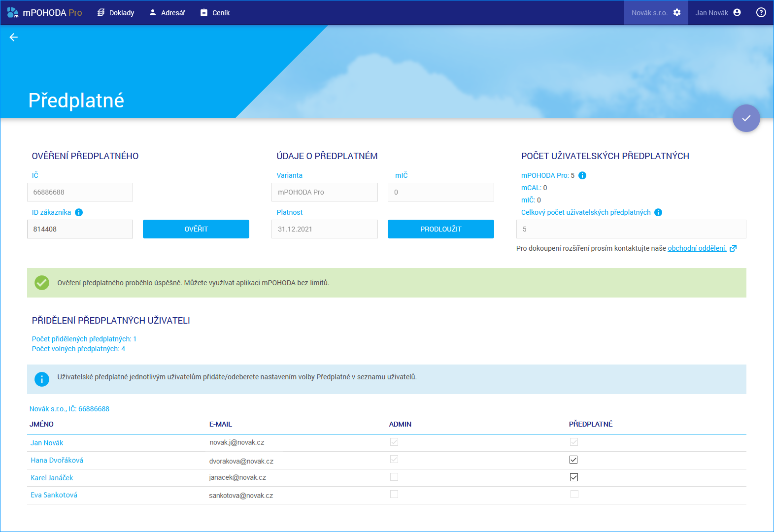The height and width of the screenshot is (532, 774).
Task: Click total user subscriptions field
Action: coord(631,229)
